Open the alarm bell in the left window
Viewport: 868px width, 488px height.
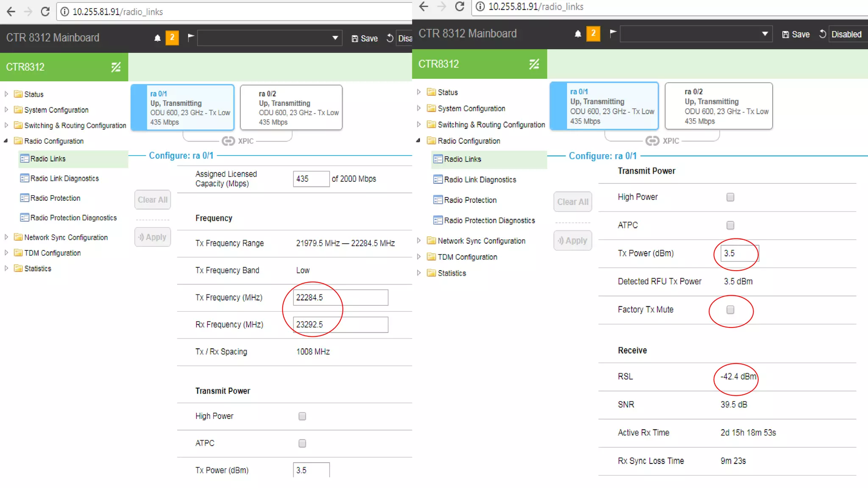point(157,38)
